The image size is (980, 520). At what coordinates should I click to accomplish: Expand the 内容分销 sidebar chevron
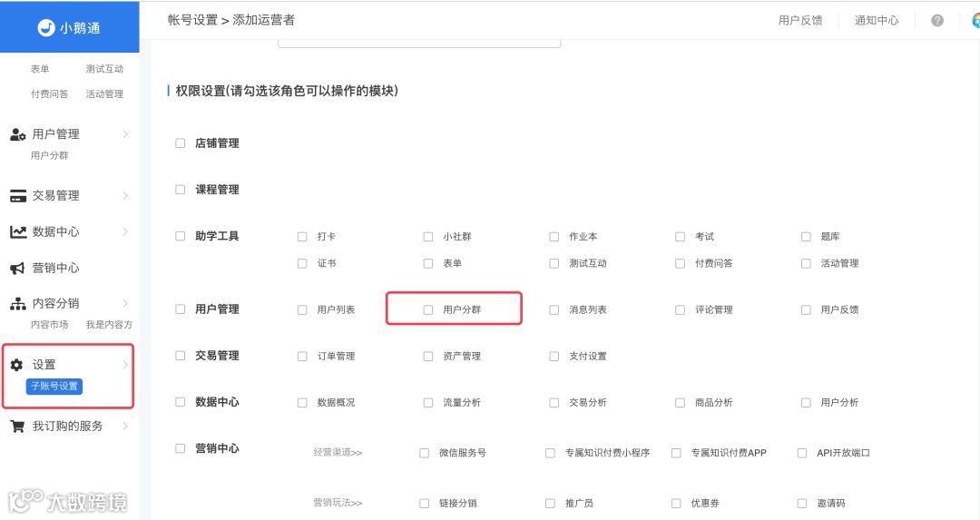coord(125,304)
